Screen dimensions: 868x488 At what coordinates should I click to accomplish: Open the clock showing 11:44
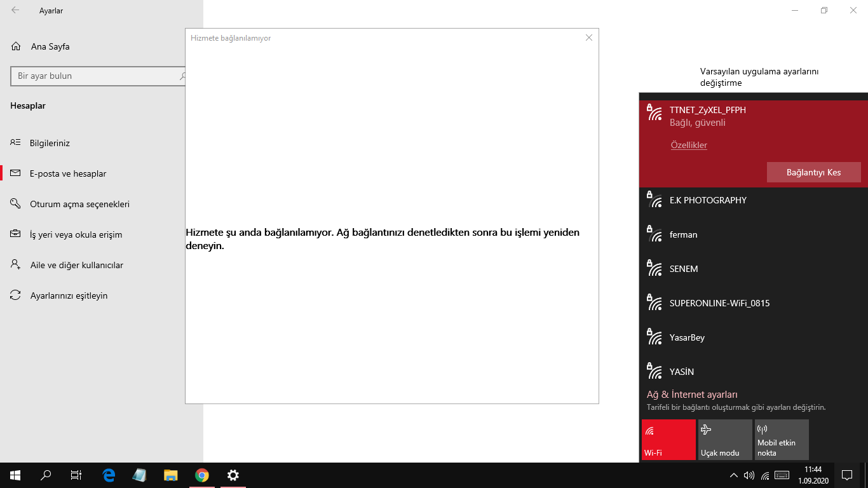point(813,475)
